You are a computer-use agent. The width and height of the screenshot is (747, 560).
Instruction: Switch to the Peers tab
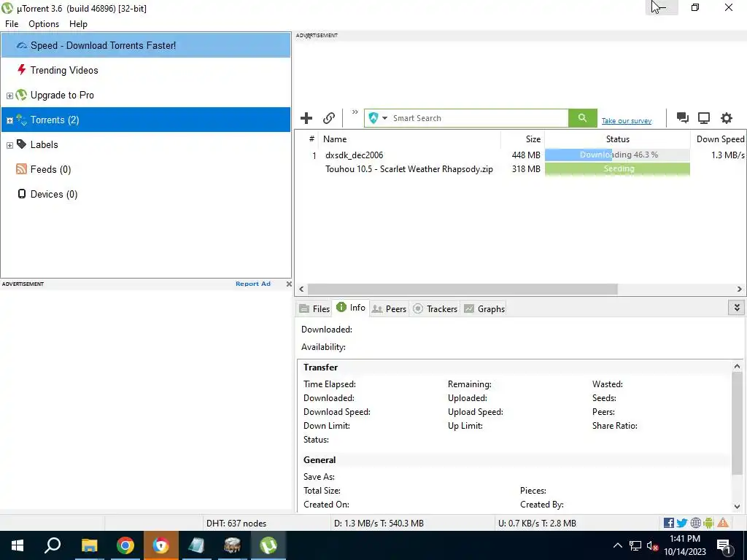(390, 309)
